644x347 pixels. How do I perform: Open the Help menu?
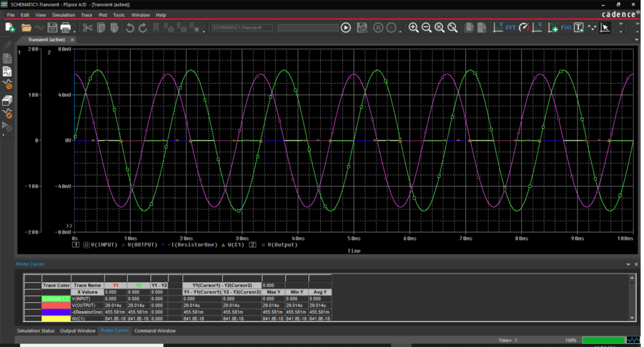(161, 15)
